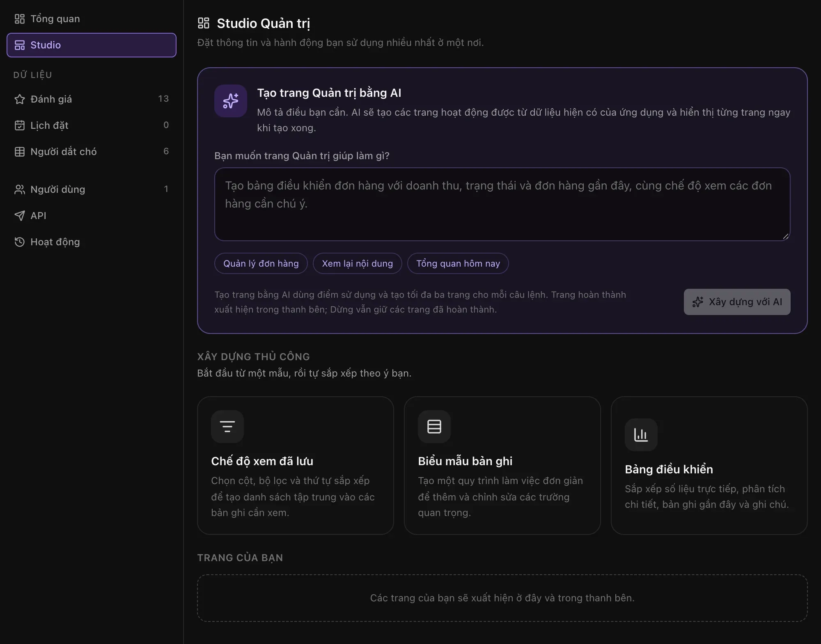Open Đánh giá data list
821x644 pixels.
tap(91, 99)
